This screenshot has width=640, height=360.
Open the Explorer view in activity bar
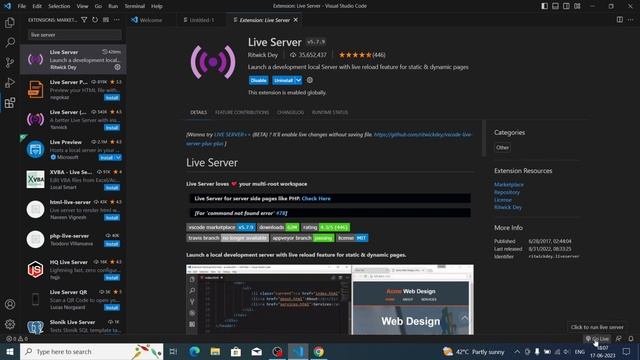pos(10,22)
